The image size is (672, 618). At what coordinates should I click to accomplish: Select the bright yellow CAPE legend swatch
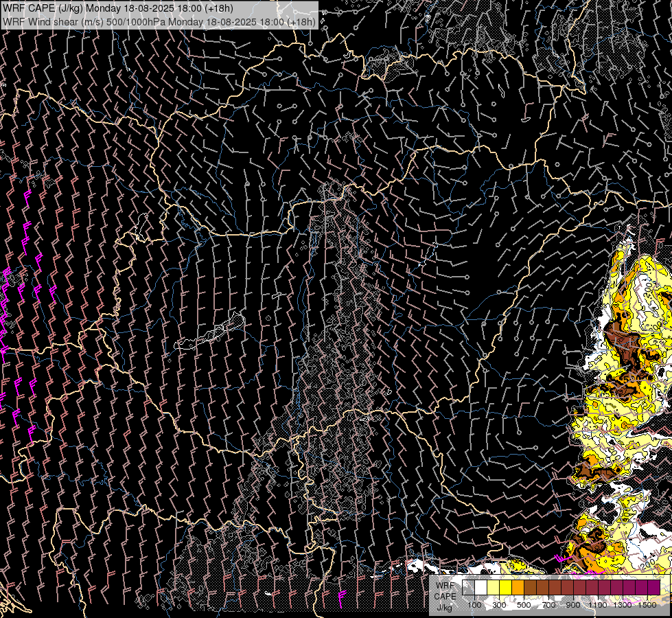506,587
